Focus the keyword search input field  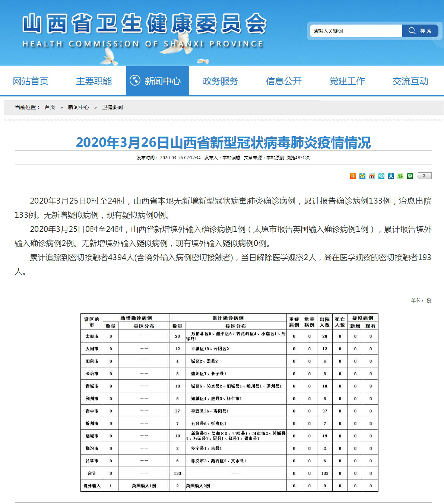(x=356, y=31)
